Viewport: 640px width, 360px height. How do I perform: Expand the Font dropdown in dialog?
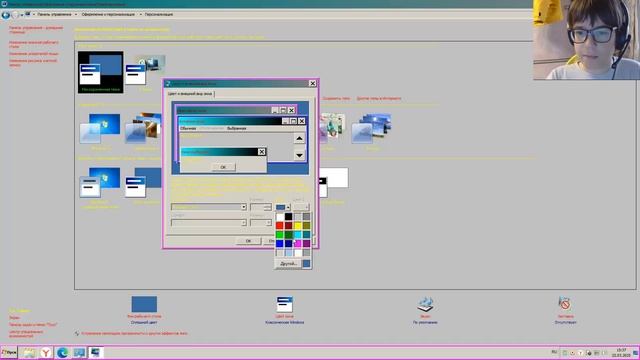243,222
